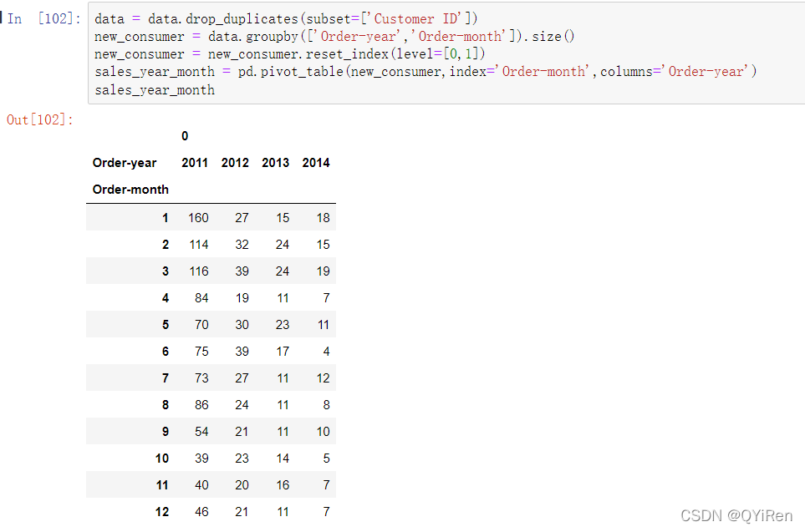Click the top-level 0 column header
Image resolution: width=805 pixels, height=532 pixels.
[x=185, y=136]
